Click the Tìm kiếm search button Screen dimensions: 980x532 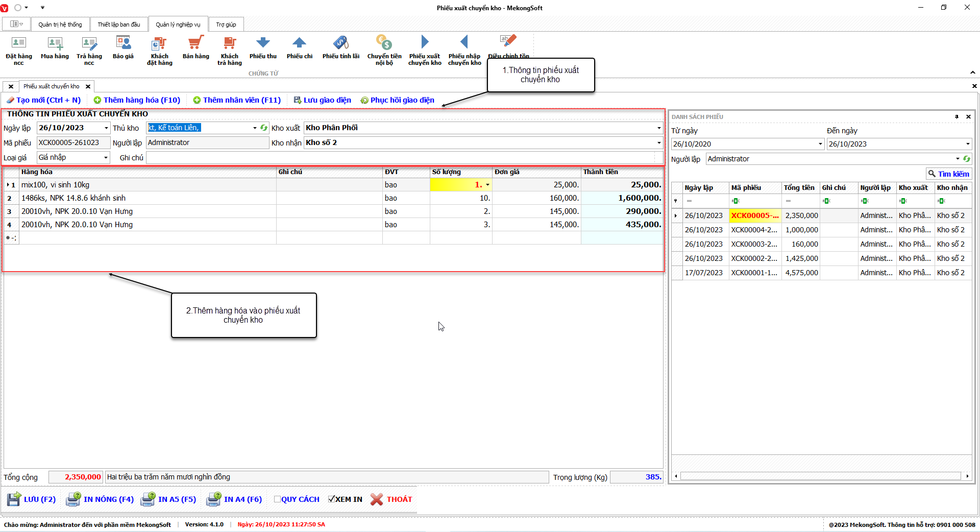[x=948, y=174]
